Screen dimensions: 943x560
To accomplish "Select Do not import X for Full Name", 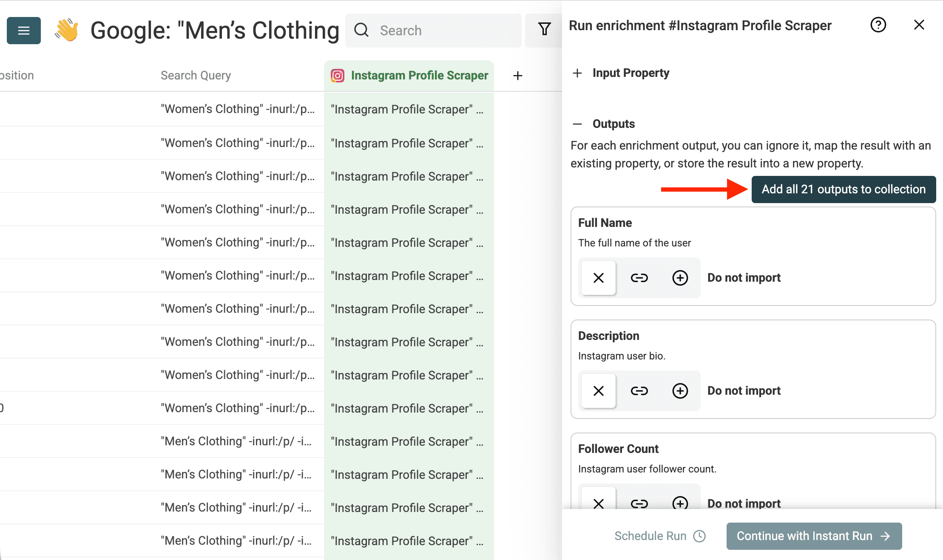I will coord(599,278).
